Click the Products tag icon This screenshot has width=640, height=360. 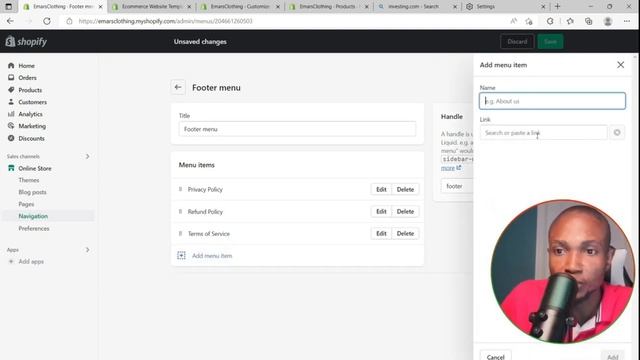11,90
